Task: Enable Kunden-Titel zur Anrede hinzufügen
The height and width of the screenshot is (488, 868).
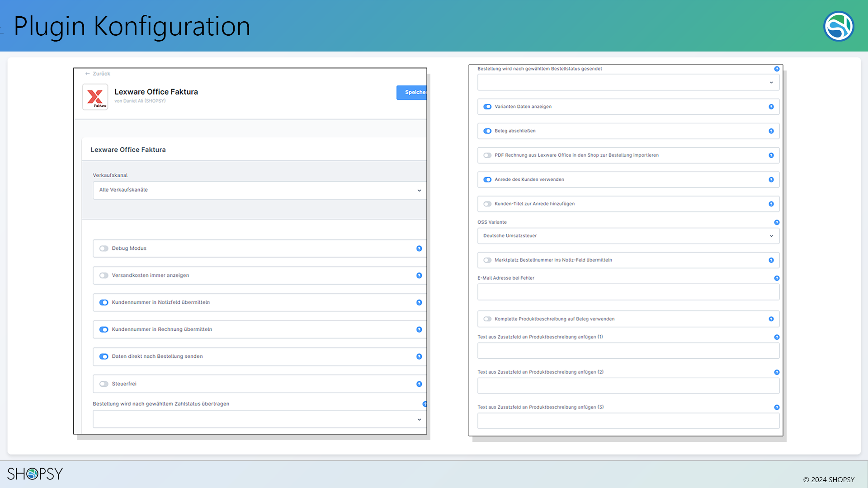Action: (487, 204)
